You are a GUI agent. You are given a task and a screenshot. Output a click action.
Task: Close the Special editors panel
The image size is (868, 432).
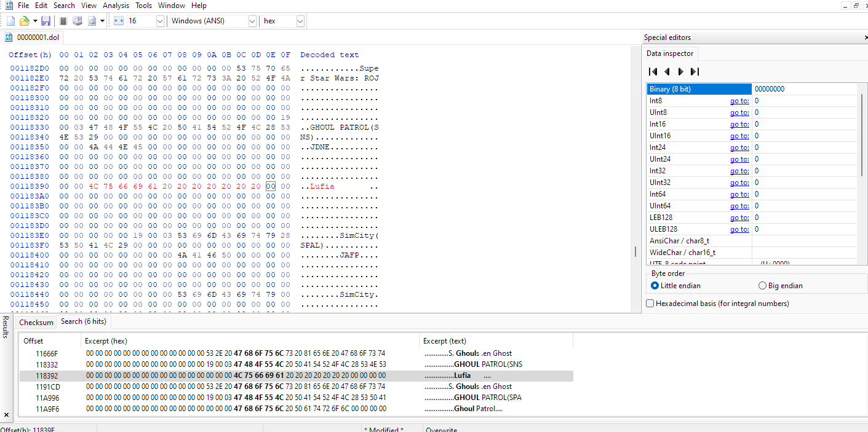(x=866, y=37)
